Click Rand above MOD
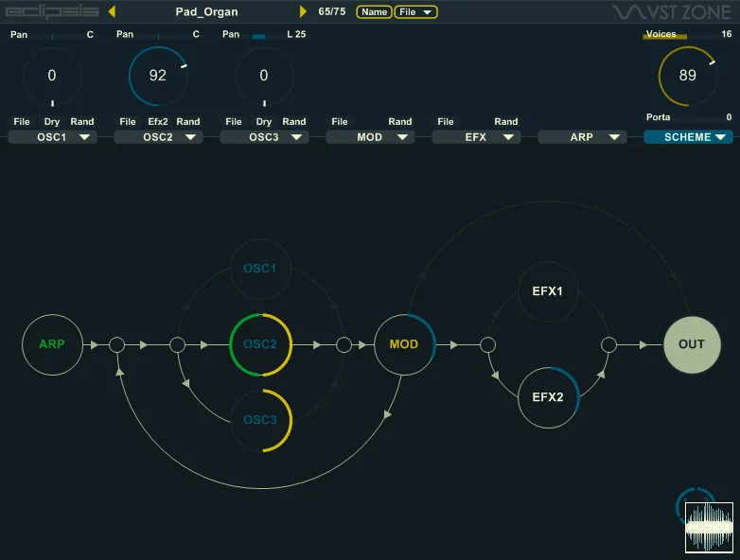The height and width of the screenshot is (560, 740). 400,122
